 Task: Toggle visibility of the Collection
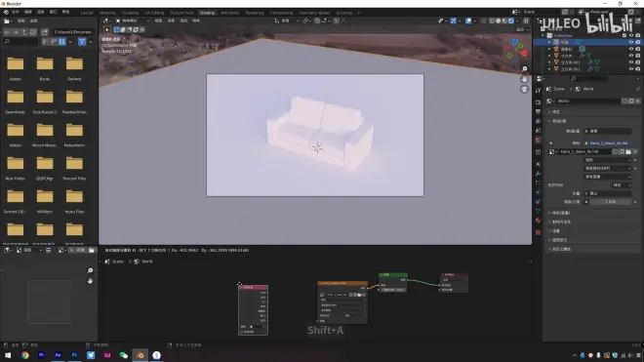[631, 35]
